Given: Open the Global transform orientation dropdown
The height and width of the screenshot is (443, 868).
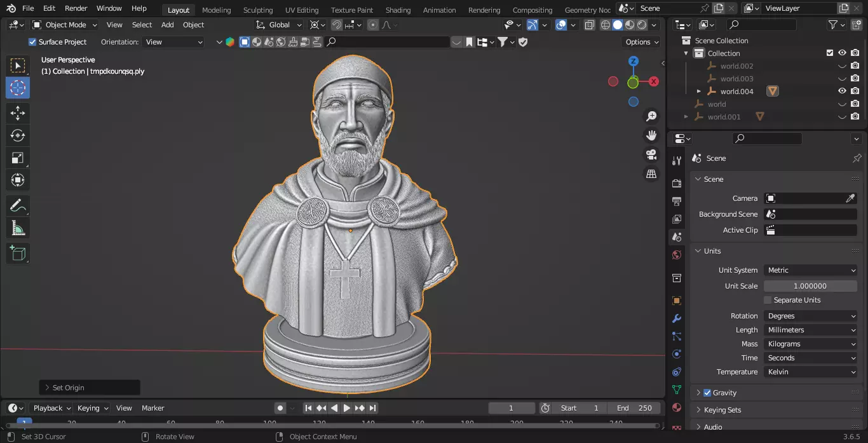Looking at the screenshot, I should pos(279,25).
